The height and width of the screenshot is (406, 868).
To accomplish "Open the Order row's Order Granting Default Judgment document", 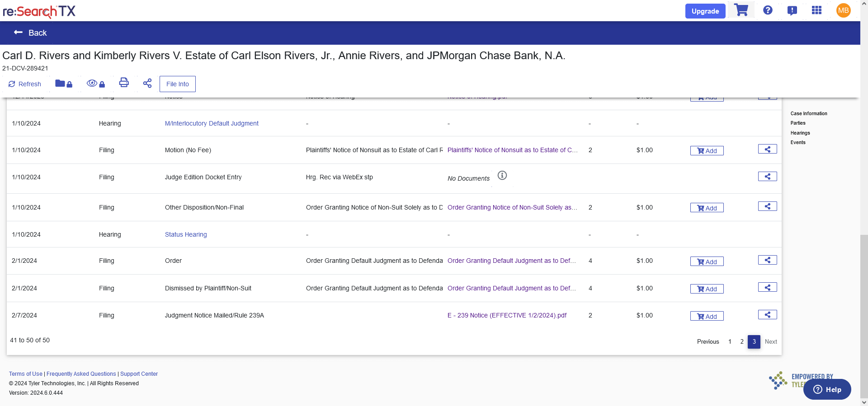I will pos(512,261).
